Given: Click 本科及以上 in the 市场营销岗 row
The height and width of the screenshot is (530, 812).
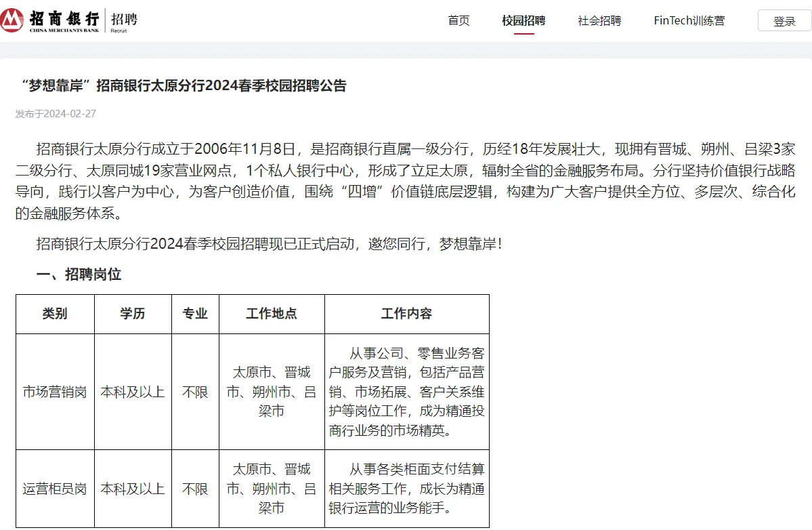Looking at the screenshot, I should (x=133, y=392).
